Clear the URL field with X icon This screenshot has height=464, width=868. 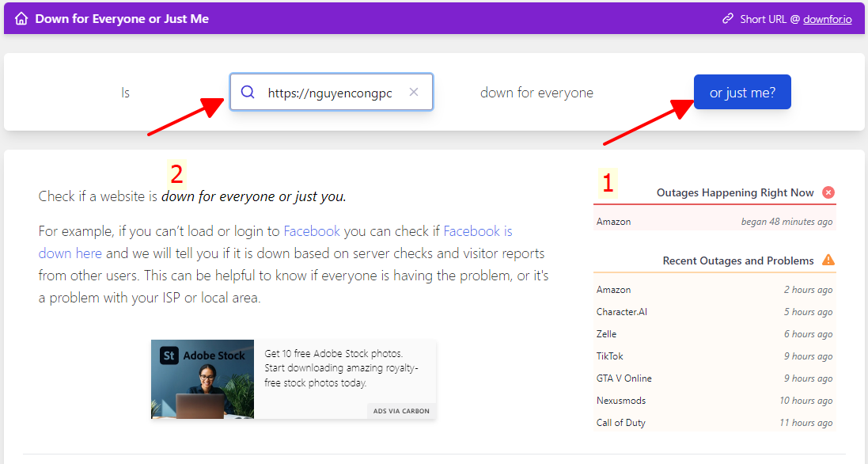pos(414,92)
